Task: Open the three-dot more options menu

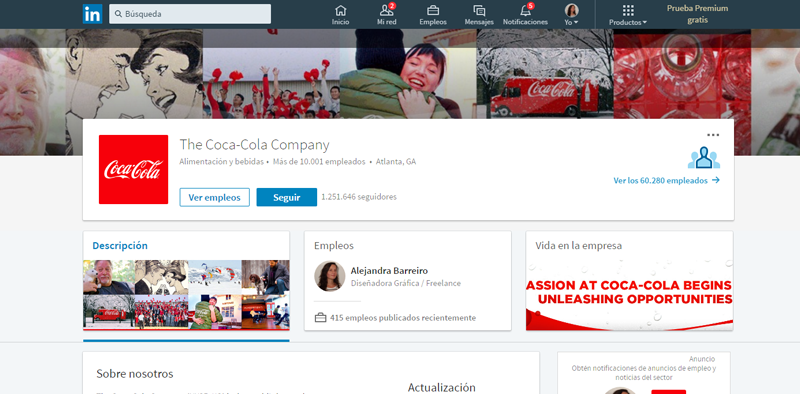Action: (713, 135)
